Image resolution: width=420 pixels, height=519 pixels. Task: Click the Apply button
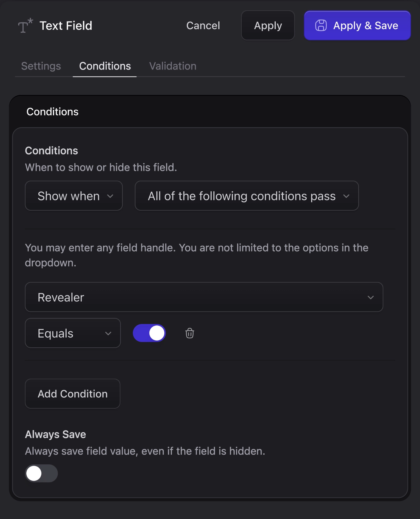[268, 25]
